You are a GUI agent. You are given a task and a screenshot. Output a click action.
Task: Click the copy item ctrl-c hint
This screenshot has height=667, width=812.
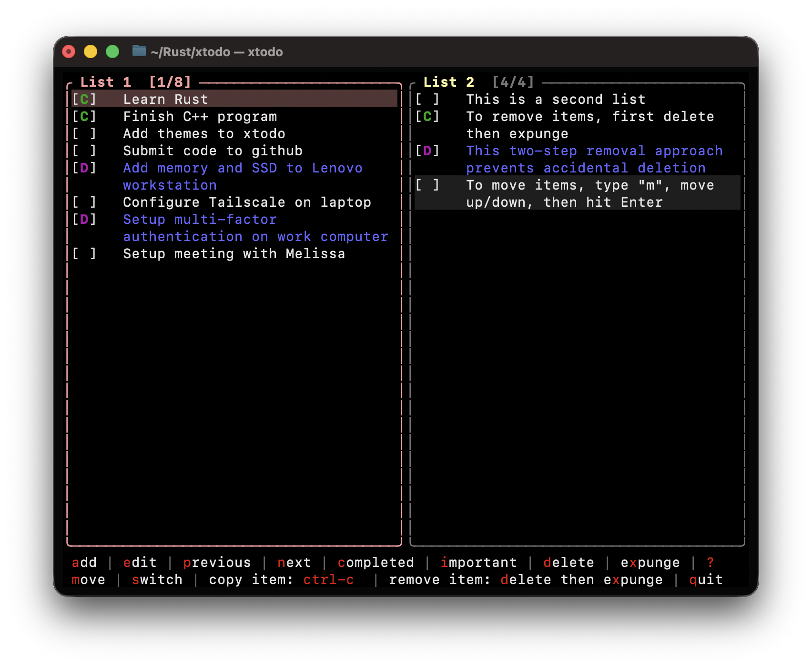point(281,579)
